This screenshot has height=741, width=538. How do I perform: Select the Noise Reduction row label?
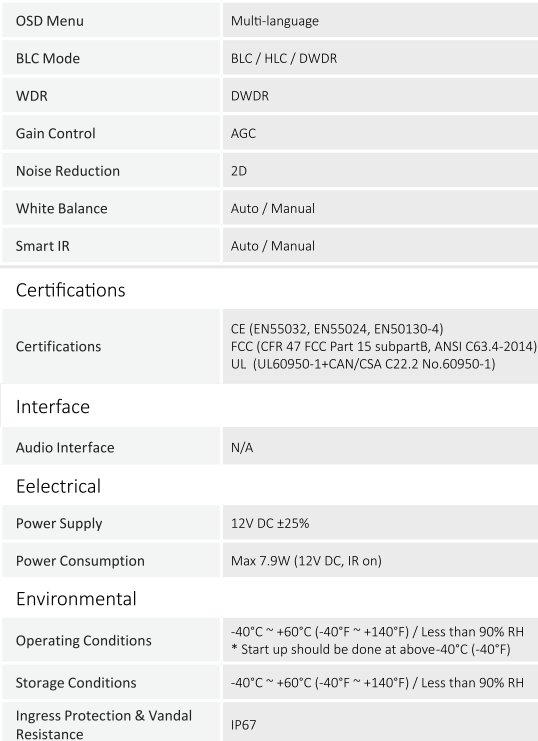[x=68, y=171]
